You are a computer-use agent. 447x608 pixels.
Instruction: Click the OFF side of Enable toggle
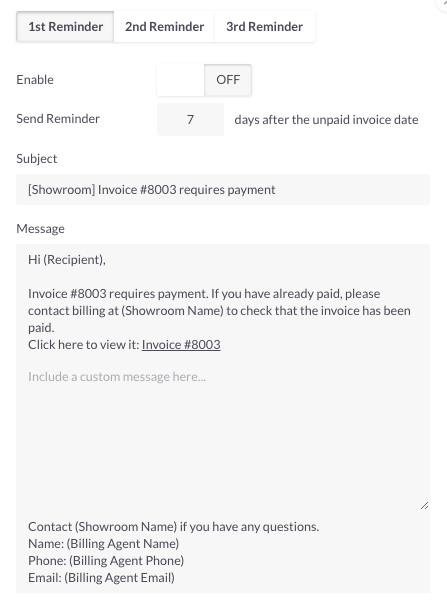coord(228,80)
